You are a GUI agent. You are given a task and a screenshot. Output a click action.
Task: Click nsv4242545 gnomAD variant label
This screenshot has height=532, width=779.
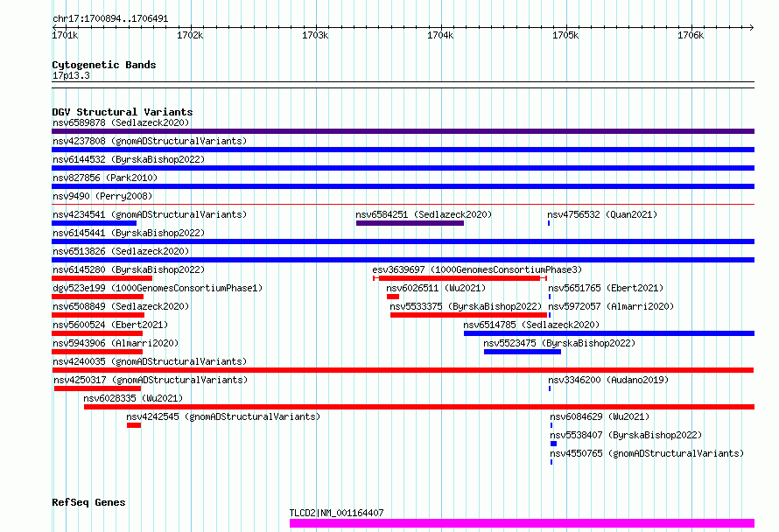[x=223, y=416]
